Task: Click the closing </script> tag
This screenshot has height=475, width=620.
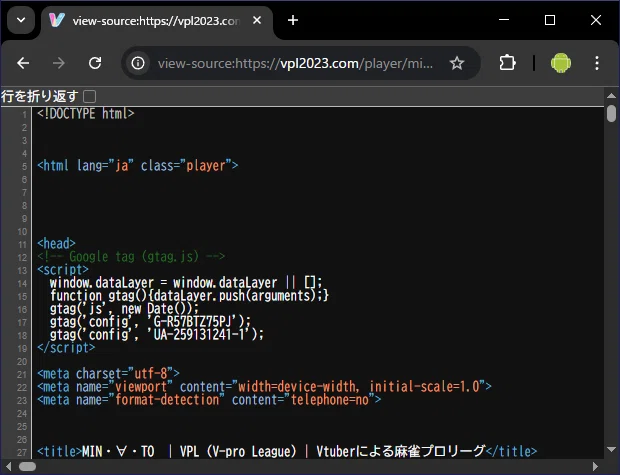Action: coord(66,348)
